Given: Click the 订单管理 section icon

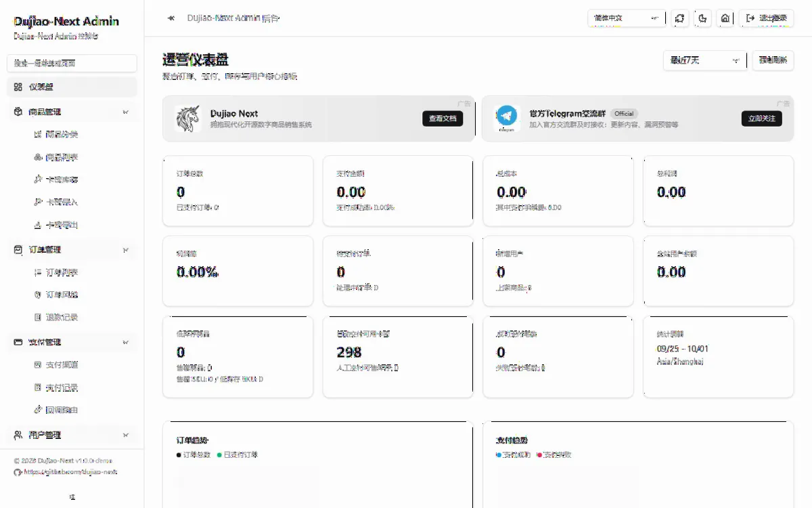Looking at the screenshot, I should click(18, 250).
